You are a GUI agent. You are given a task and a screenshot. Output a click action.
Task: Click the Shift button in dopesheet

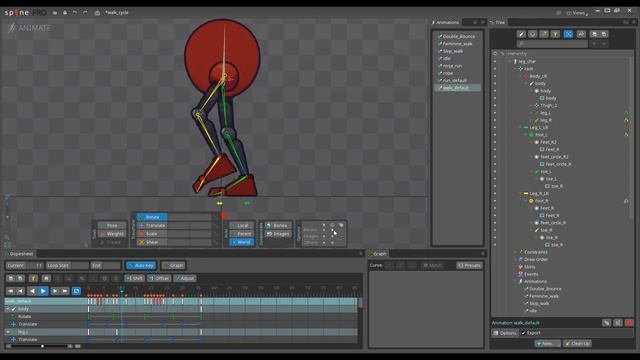point(134,278)
